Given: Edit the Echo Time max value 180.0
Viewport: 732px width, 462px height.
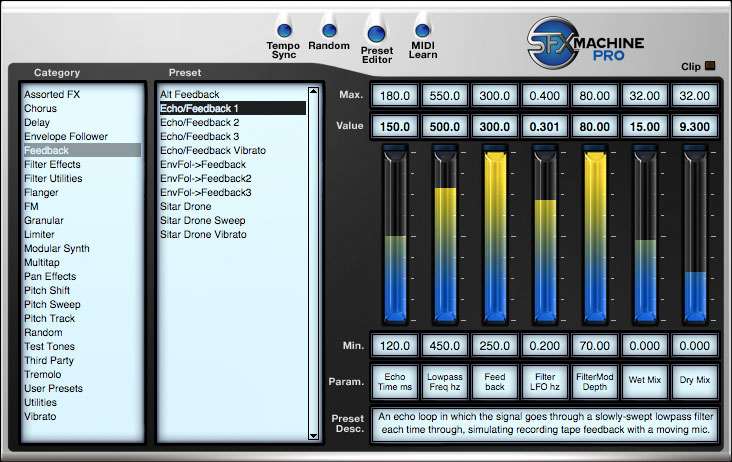Looking at the screenshot, I should pos(395,96).
